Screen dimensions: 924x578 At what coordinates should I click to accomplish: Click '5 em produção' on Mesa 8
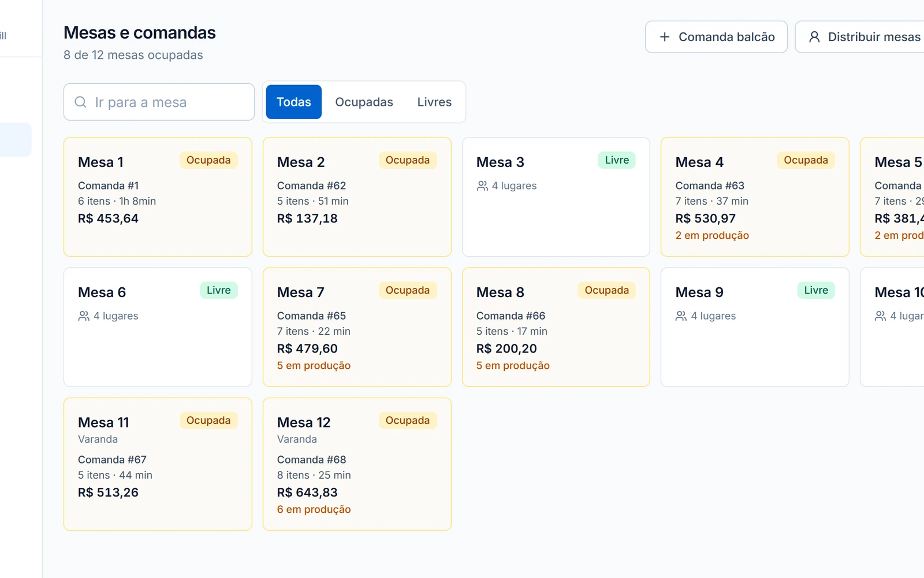click(513, 365)
